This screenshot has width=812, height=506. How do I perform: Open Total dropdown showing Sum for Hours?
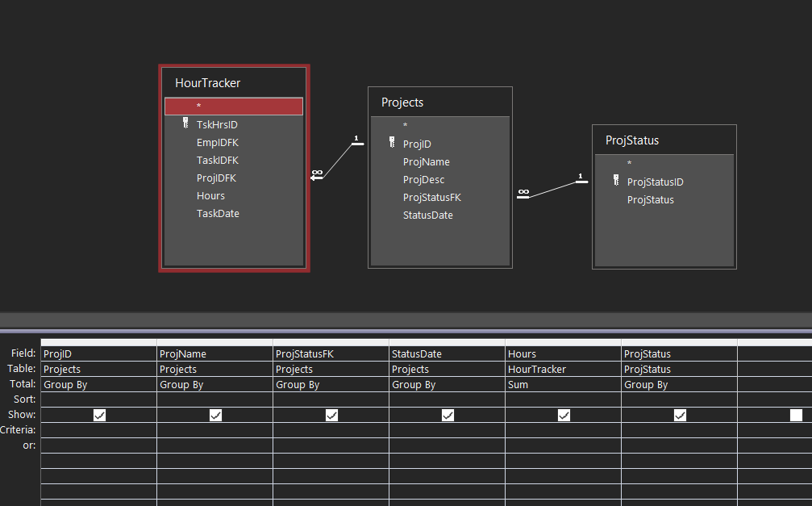pos(563,385)
